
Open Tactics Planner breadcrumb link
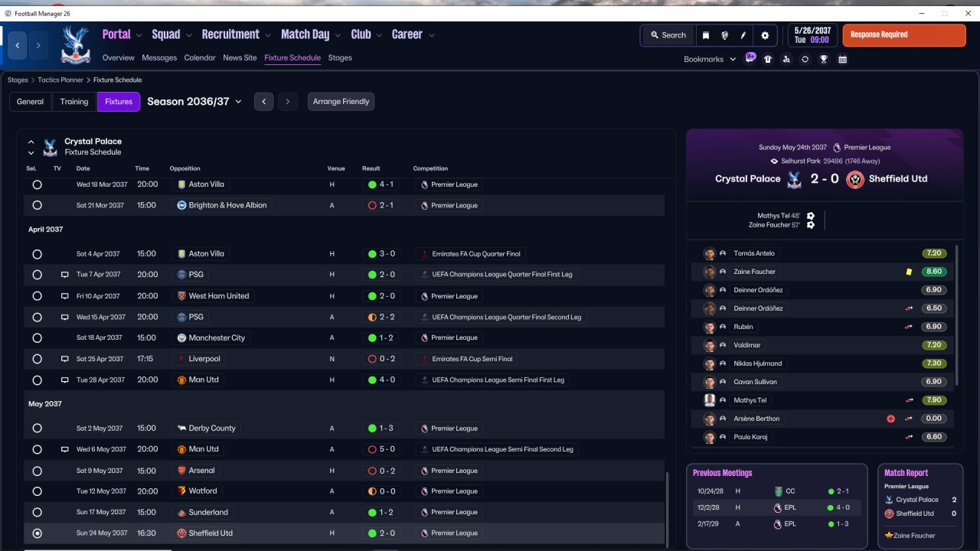point(60,80)
